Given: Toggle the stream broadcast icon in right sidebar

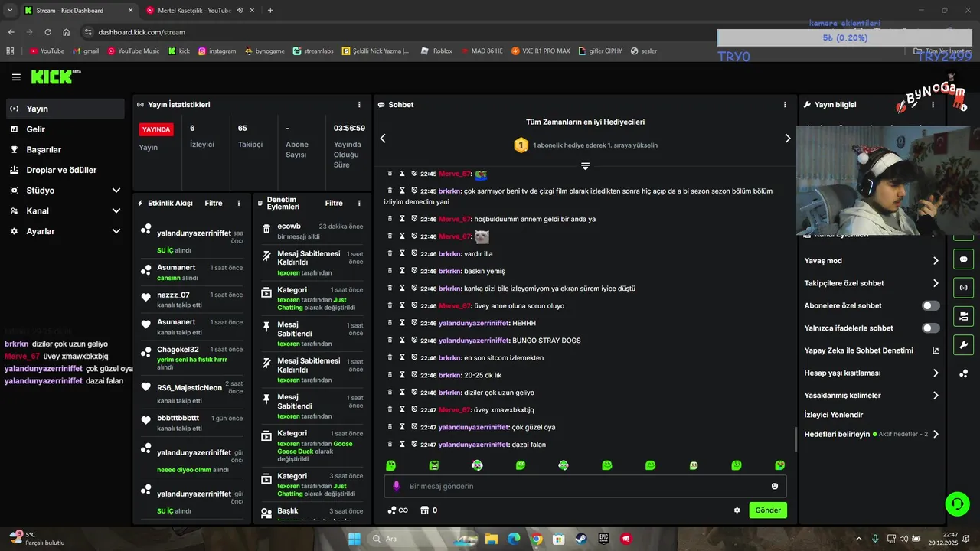Looking at the screenshot, I should 963,288.
